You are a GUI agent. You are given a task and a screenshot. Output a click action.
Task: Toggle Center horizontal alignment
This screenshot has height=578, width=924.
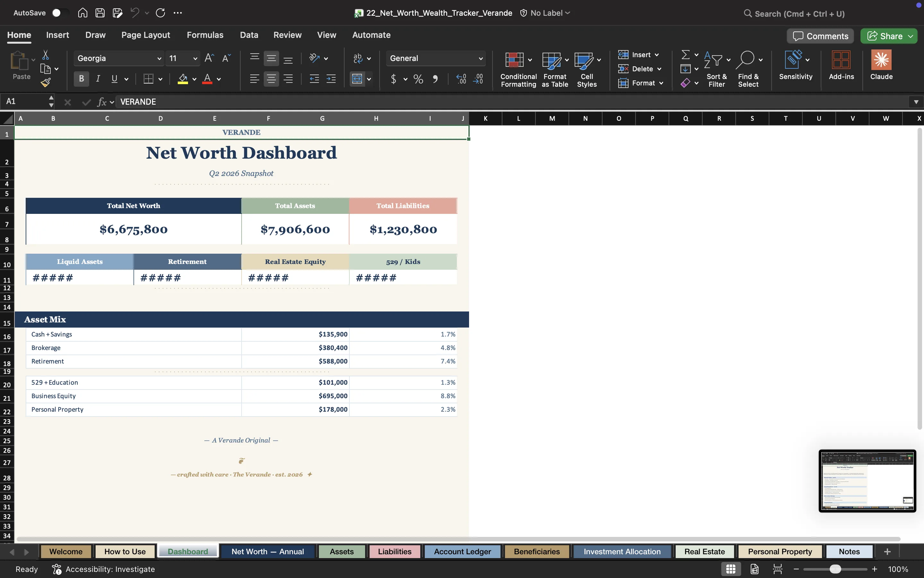[271, 79]
